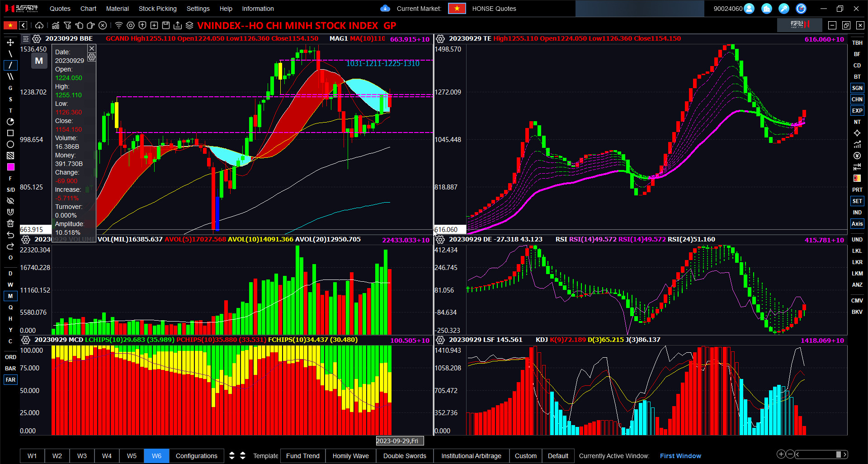The image size is (868, 464).
Task: Undo the last drawing action
Action: [x=10, y=235]
